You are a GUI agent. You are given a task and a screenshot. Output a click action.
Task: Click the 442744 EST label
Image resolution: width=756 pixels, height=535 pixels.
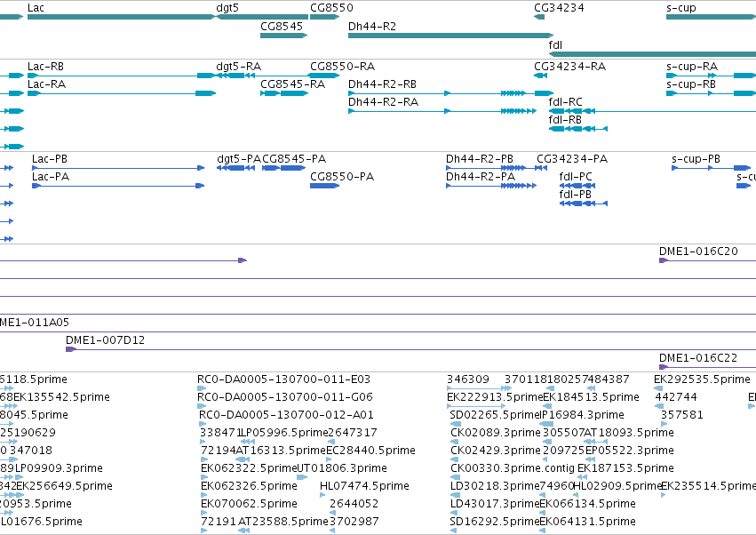coord(676,397)
